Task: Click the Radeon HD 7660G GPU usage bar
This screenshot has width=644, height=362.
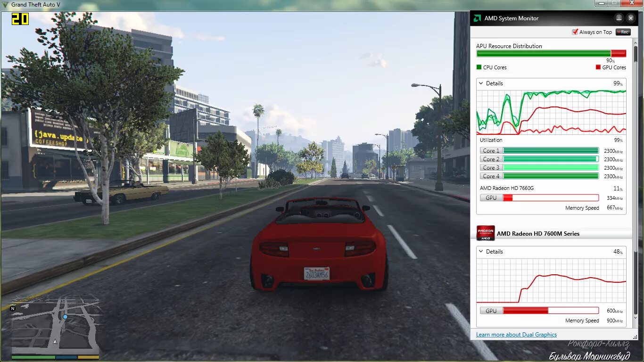Action: click(x=551, y=198)
